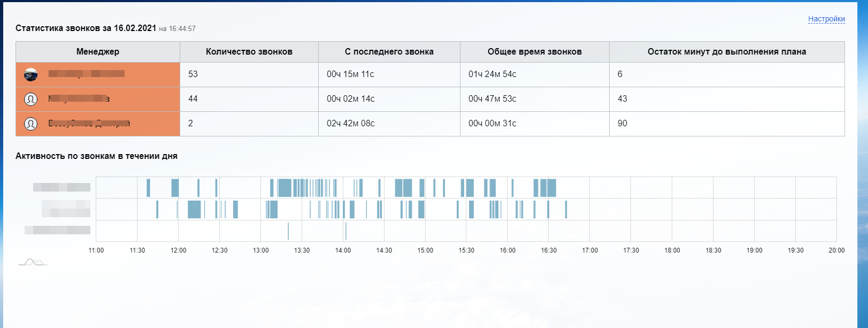Click Остаток минут до выполнения плана header
This screenshot has height=328, width=868.
[x=727, y=52]
